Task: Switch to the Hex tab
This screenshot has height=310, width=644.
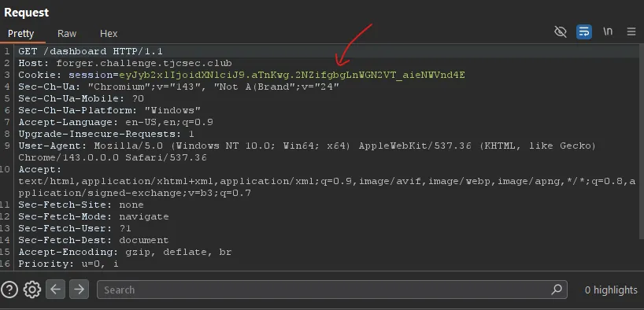Action: [109, 34]
